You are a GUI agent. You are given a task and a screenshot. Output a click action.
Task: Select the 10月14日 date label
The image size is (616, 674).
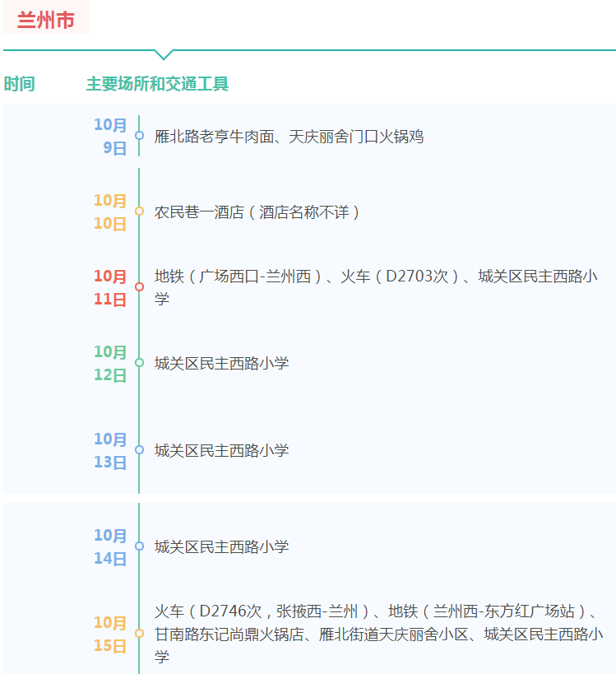coord(110,546)
